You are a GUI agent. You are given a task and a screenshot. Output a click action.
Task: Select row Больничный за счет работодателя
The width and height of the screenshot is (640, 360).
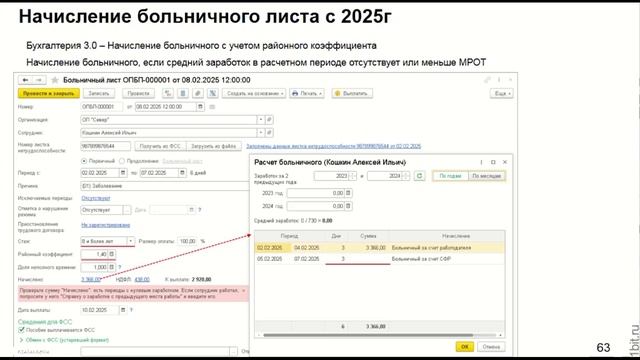tap(380, 248)
